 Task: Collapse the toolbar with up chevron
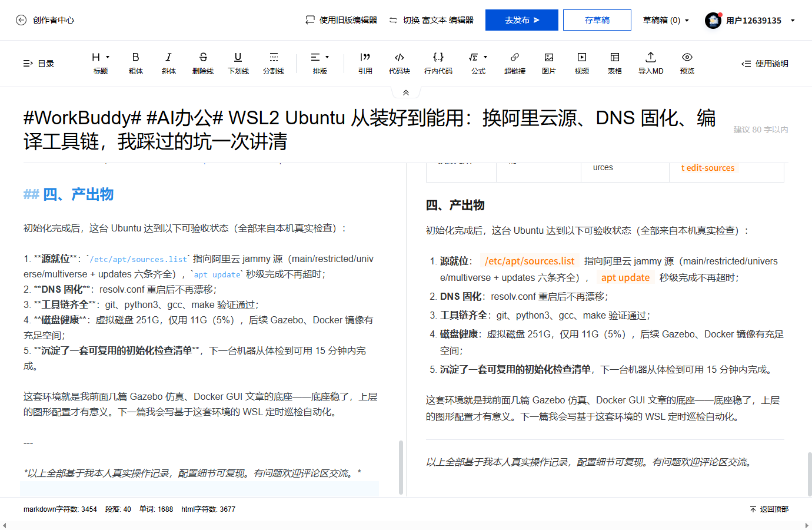(406, 92)
